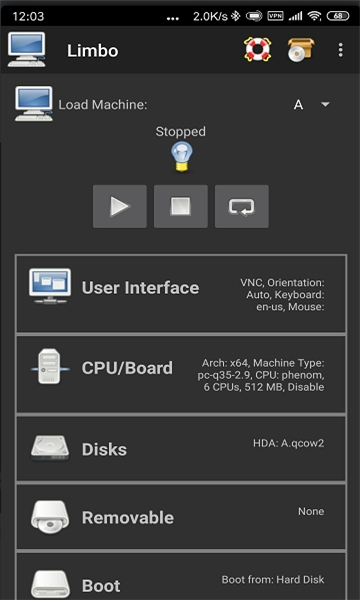Tap the HDA: A.qcow2 summary text
360x600 pixels.
point(288,443)
